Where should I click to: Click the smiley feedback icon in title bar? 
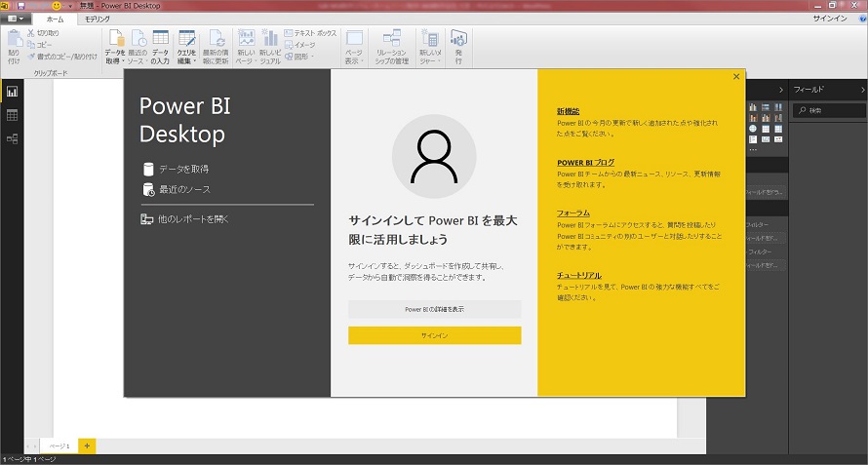click(56, 6)
